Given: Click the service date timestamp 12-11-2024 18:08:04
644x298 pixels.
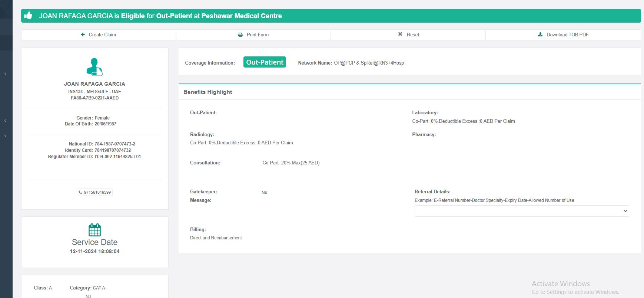Looking at the screenshot, I should 94,251.
